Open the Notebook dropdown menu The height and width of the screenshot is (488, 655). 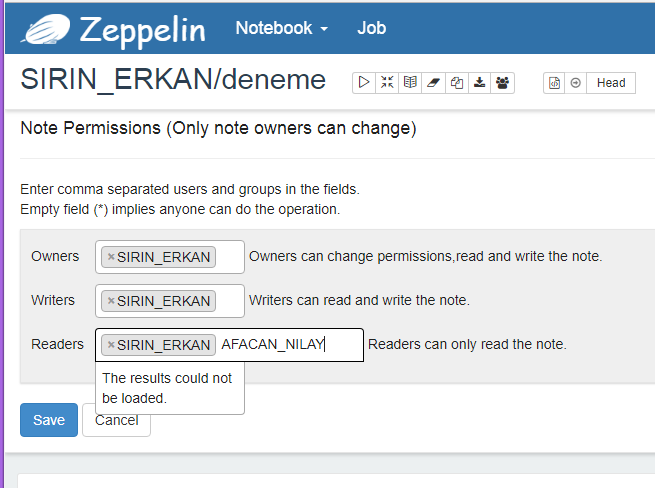pos(282,28)
